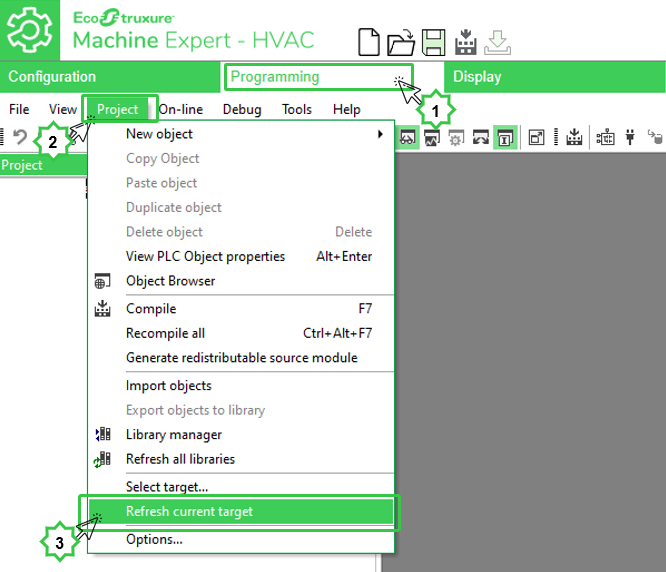Click the disabled Delete object entry
666x572 pixels.
tap(241, 232)
